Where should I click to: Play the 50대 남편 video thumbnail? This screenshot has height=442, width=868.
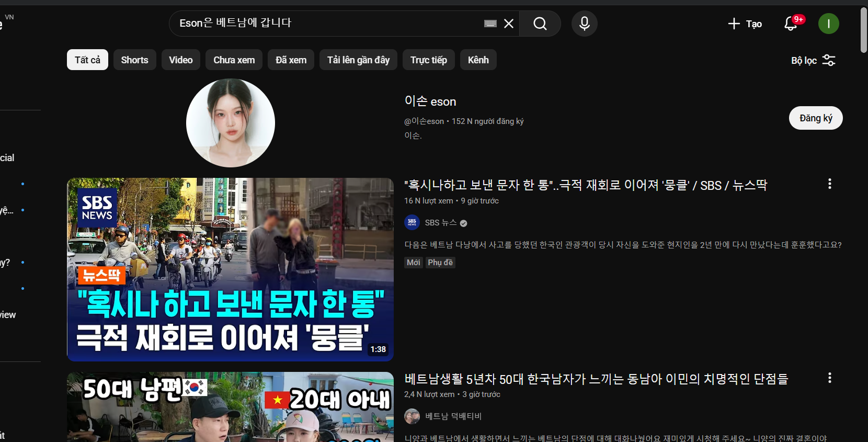coord(230,407)
